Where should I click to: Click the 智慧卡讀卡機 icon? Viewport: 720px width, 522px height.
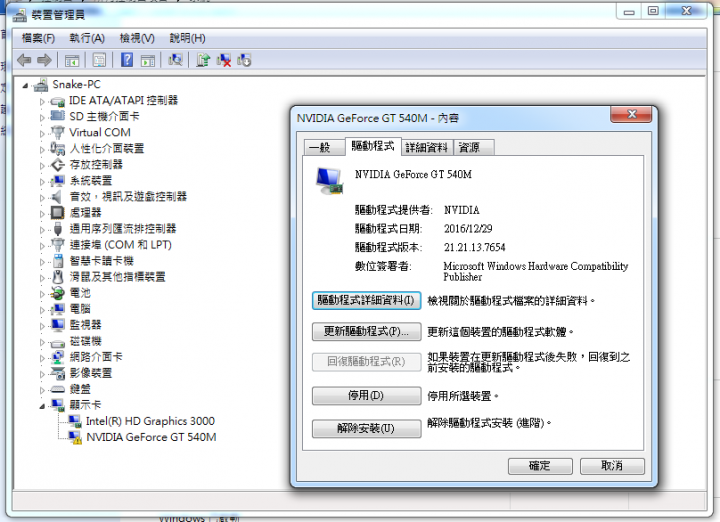click(58, 261)
